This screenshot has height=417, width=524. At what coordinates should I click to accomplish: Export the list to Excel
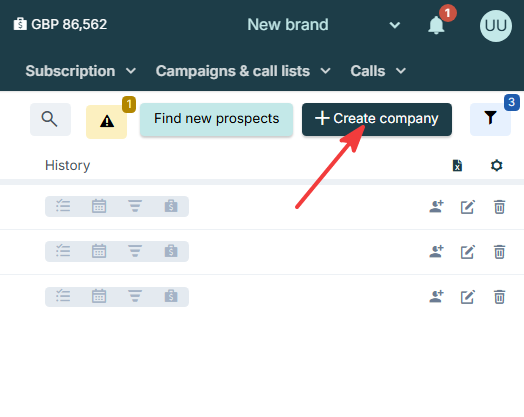tap(457, 165)
